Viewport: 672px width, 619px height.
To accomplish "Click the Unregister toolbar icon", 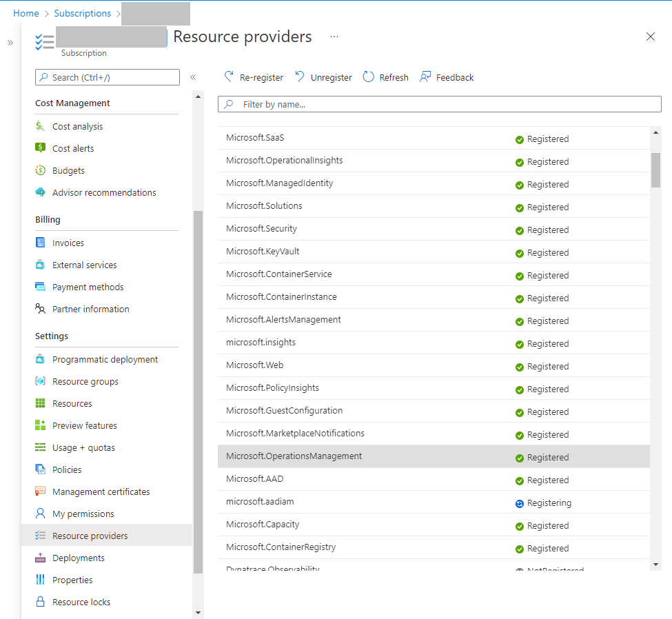I will (300, 77).
